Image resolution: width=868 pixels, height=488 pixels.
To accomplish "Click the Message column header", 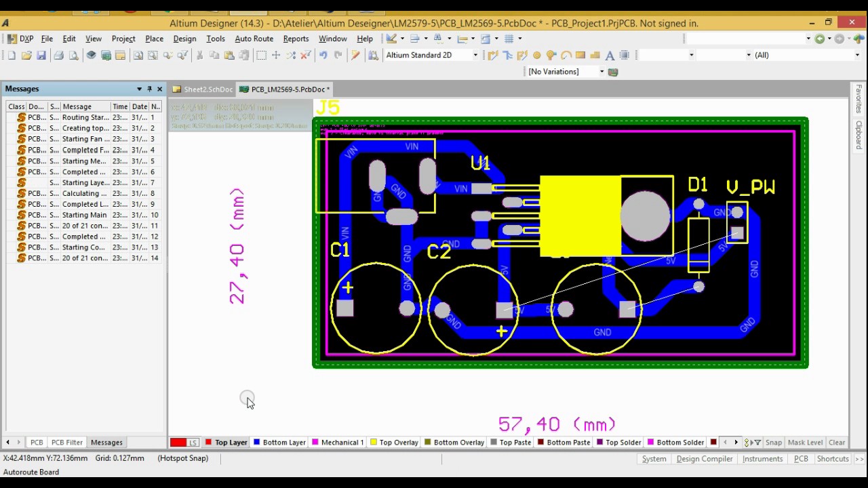I will (x=85, y=106).
